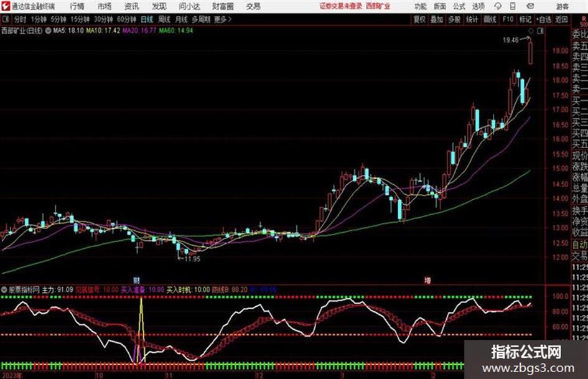Screen dimensions: 588x379
Task: Click the 100.0 indicator axis label
Action: point(560,296)
